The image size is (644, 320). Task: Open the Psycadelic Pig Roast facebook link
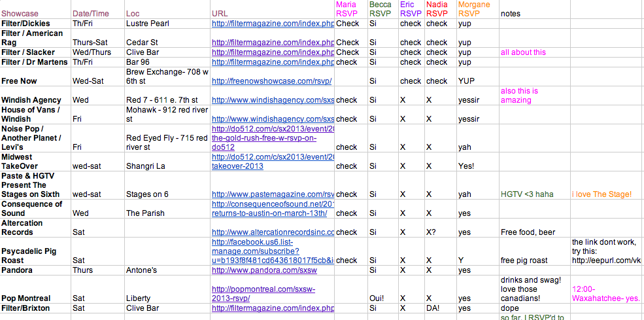point(273,251)
